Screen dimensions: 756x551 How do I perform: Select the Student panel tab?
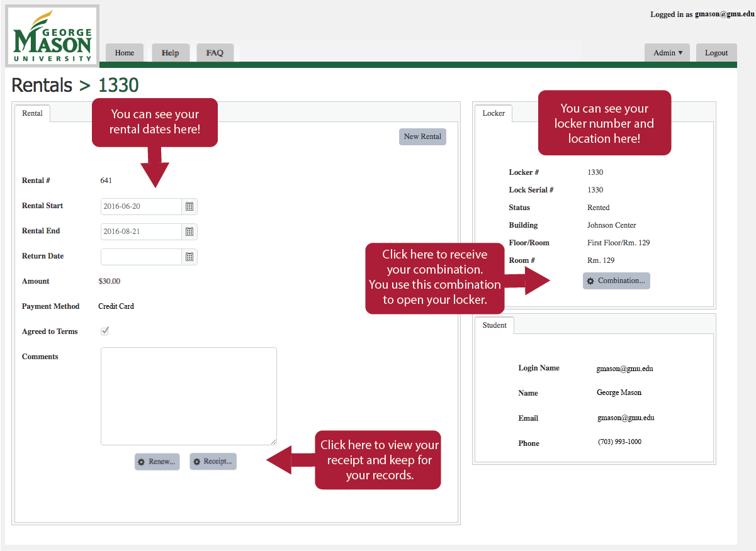(x=494, y=325)
